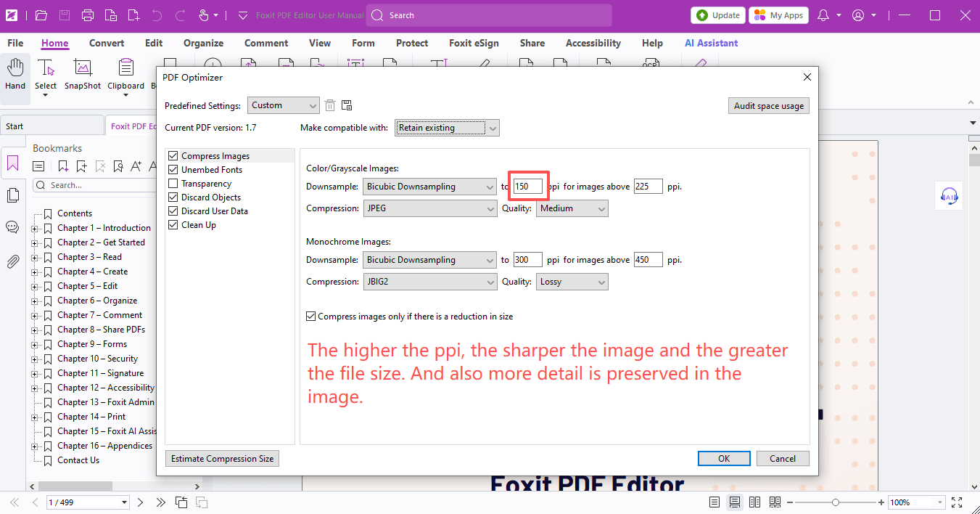Click zoom in plus button
Screen dimensions: 980x514
coord(881,502)
